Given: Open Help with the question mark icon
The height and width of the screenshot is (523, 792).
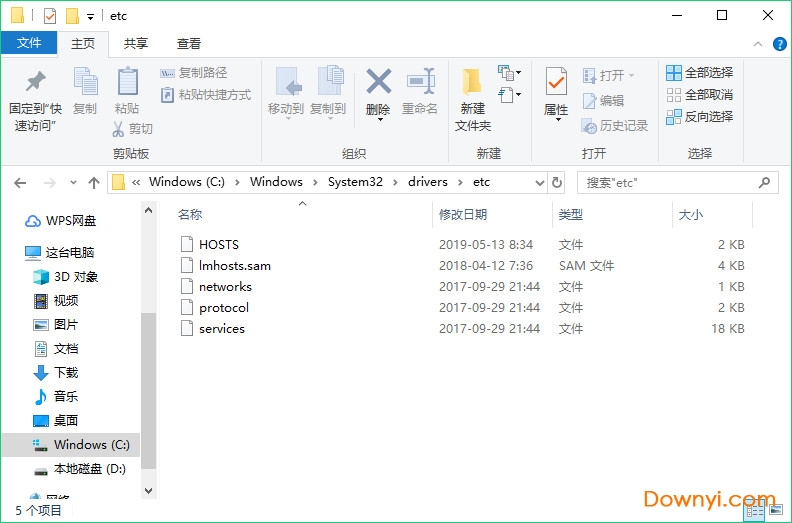Looking at the screenshot, I should [x=779, y=44].
